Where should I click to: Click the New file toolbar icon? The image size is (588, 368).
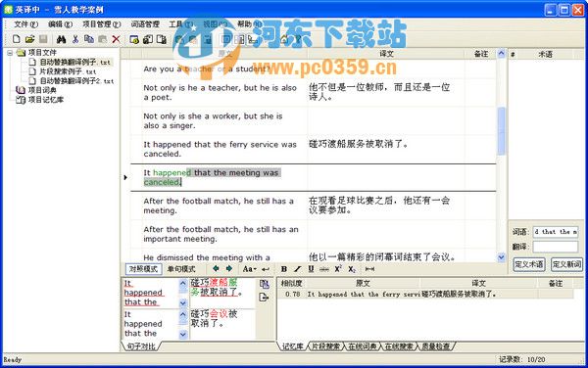17,39
